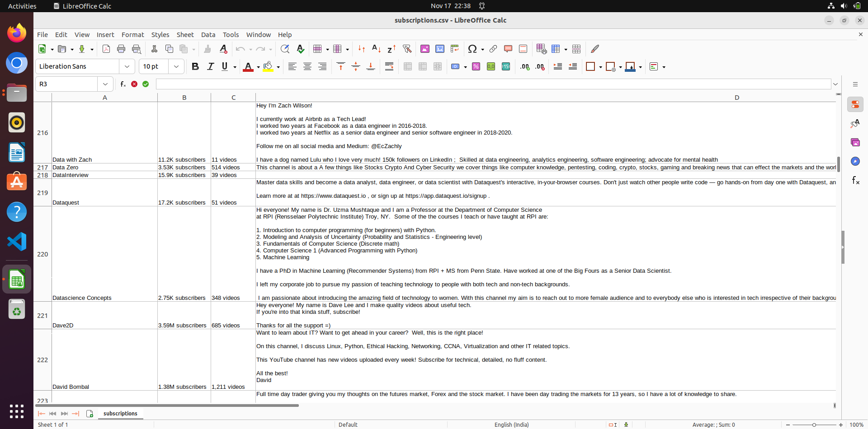This screenshot has height=429, width=868.
Task: Toggle bold formatting
Action: (x=195, y=66)
